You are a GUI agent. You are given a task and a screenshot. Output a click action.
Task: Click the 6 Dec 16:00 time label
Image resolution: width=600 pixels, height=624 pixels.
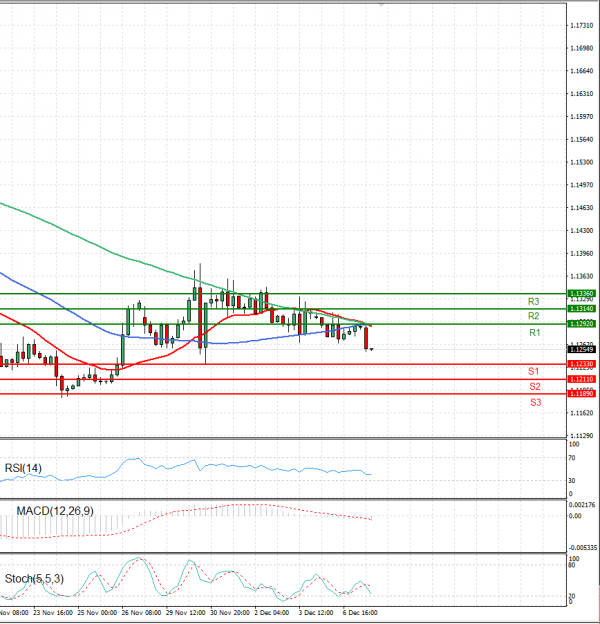point(360,612)
